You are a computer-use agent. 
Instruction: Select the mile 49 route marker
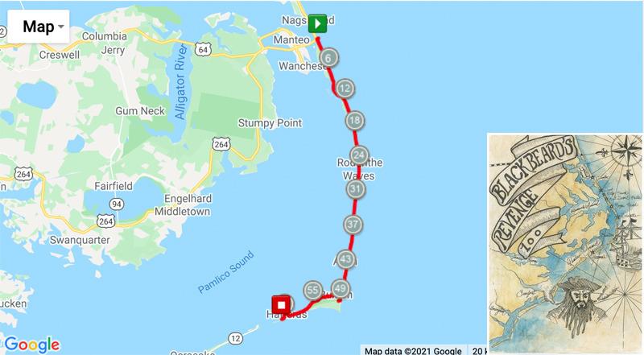(x=340, y=288)
